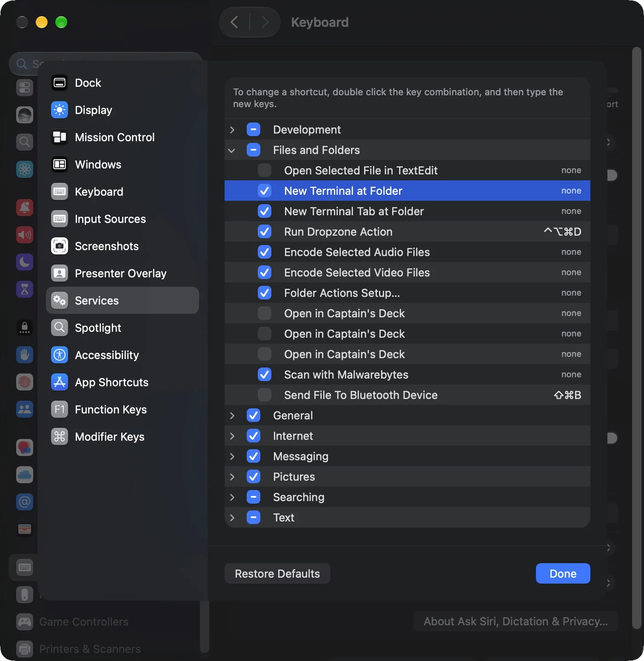Click the Touch ID fingerprint icon in the background sidebar

click(x=25, y=382)
